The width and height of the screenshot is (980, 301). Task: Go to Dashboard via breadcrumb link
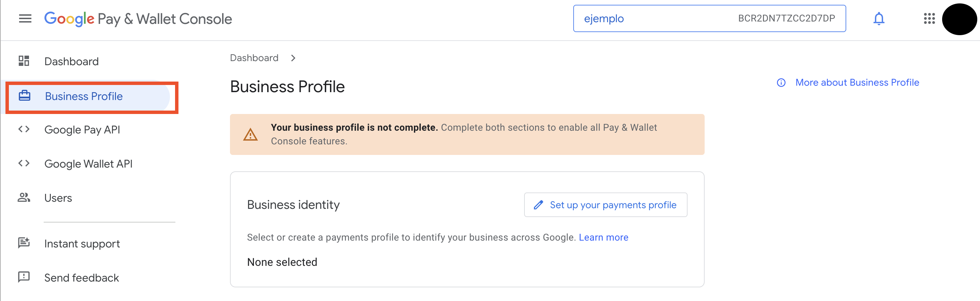254,58
